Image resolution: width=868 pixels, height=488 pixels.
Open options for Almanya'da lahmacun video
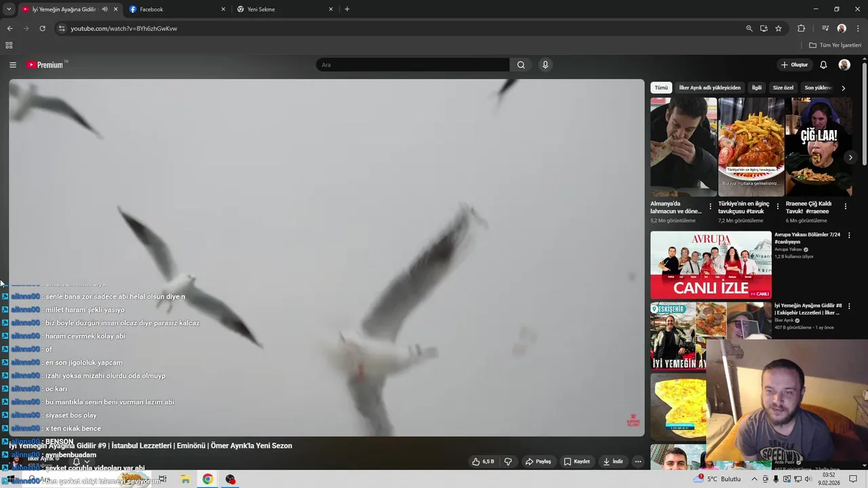710,207
